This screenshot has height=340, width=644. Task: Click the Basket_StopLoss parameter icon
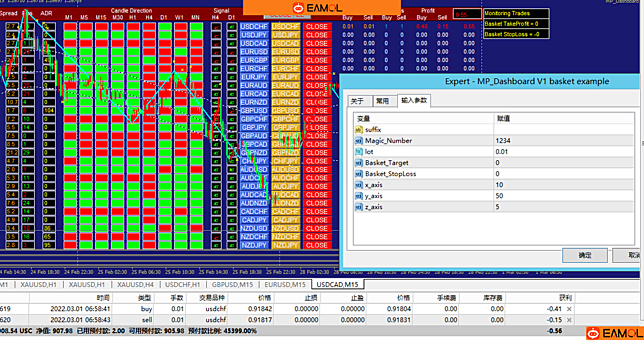pos(359,174)
